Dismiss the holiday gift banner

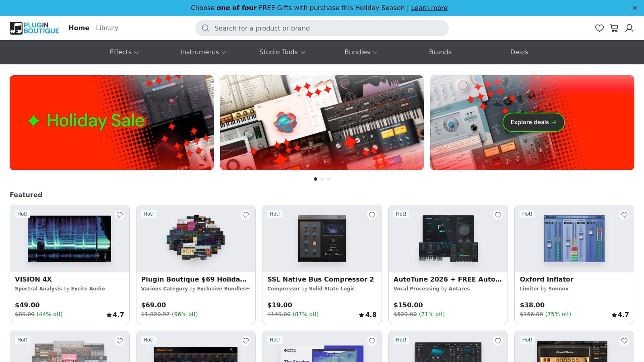635,8
